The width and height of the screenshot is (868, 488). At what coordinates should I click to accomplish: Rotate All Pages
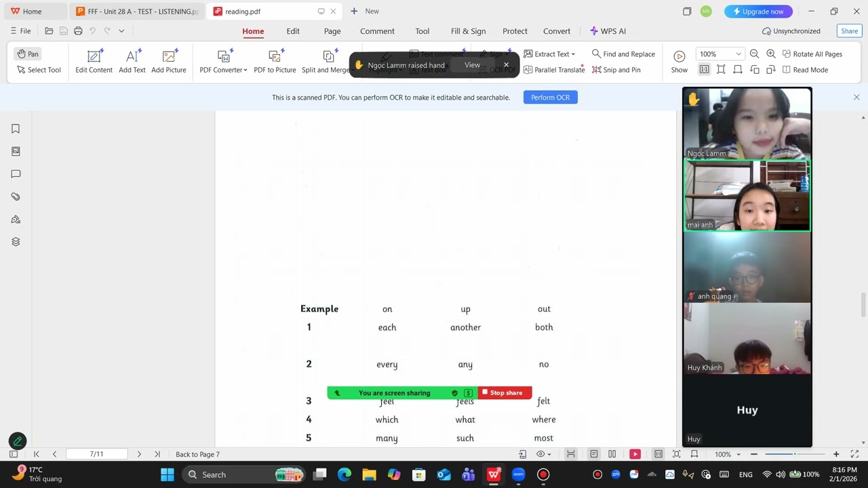click(x=812, y=54)
